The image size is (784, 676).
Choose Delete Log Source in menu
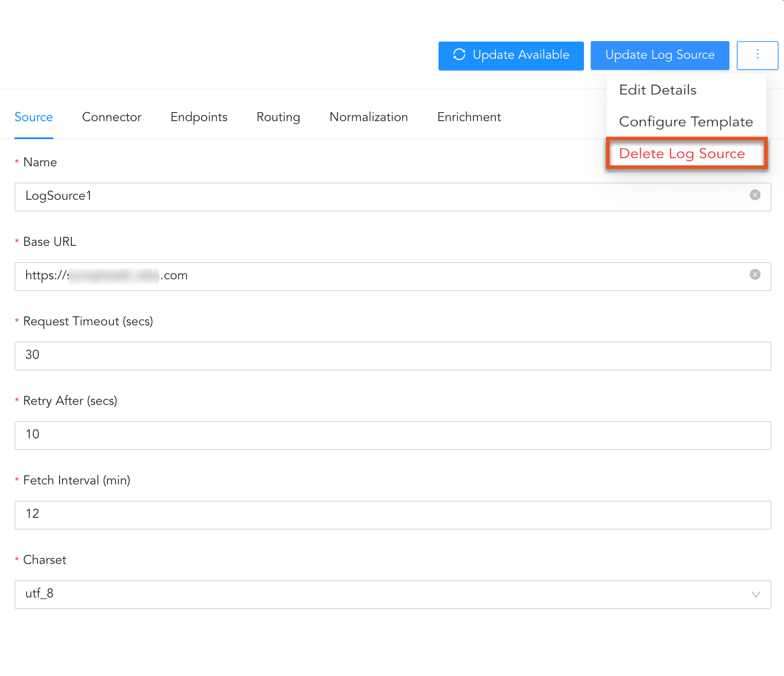pyautogui.click(x=681, y=154)
